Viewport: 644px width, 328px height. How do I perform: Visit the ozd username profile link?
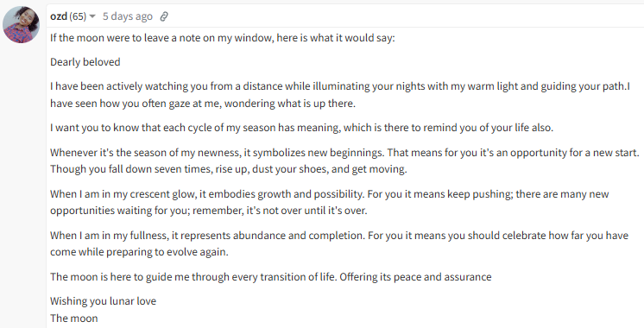click(59, 16)
